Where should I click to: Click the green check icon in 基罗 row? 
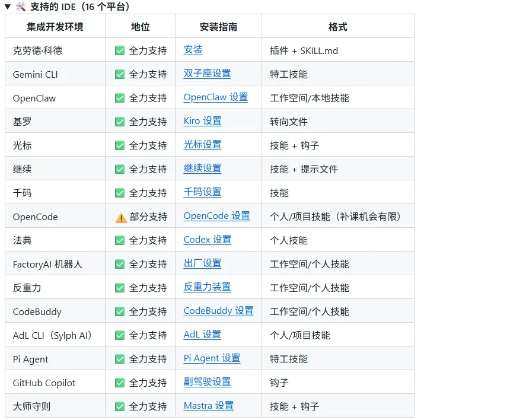(120, 122)
